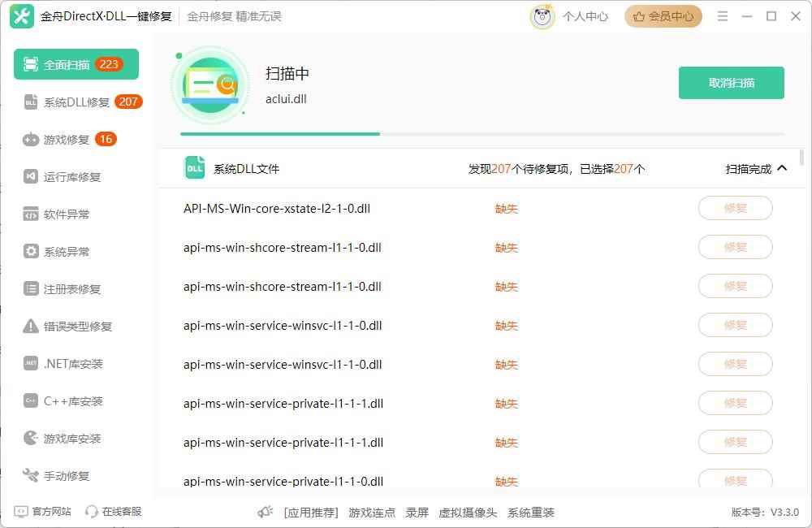Select the Pac-Man style 游戏库安装 icon

click(30, 438)
